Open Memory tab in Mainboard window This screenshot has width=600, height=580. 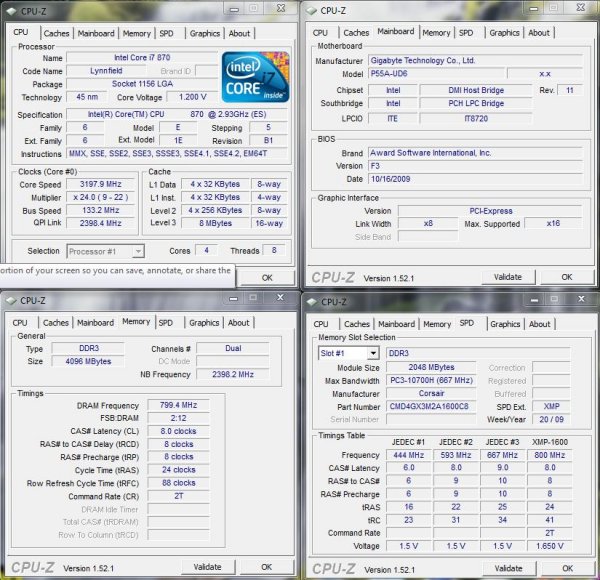pos(436,33)
